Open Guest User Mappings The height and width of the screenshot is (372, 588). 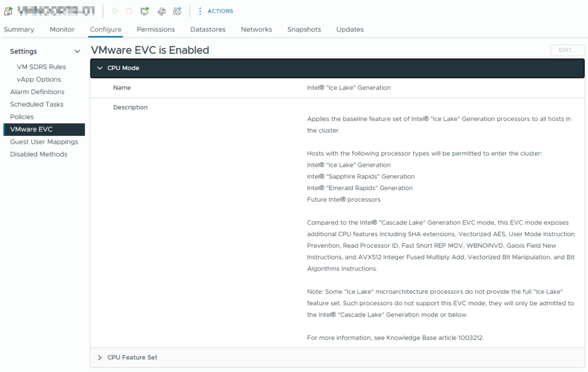coord(44,141)
